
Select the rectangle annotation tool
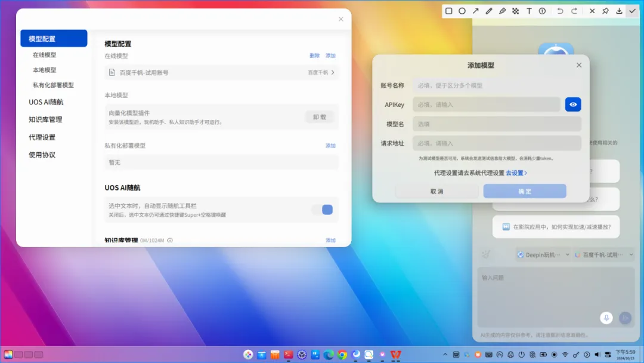(448, 11)
